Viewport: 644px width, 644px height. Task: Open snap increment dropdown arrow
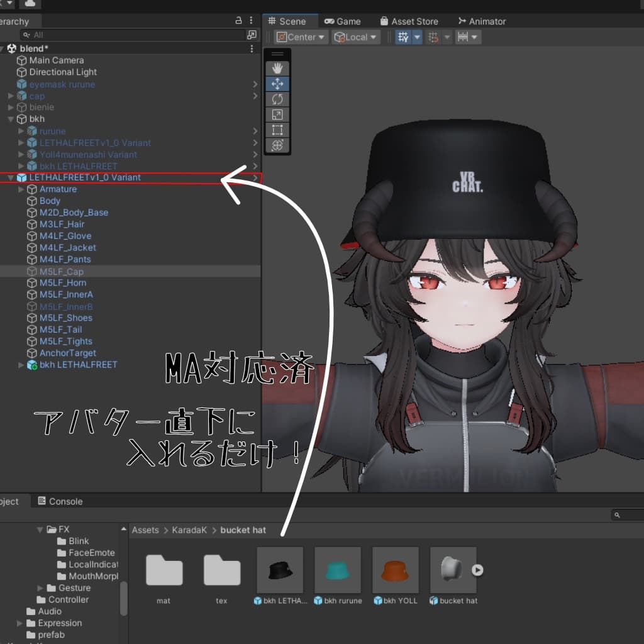pyautogui.click(x=447, y=37)
